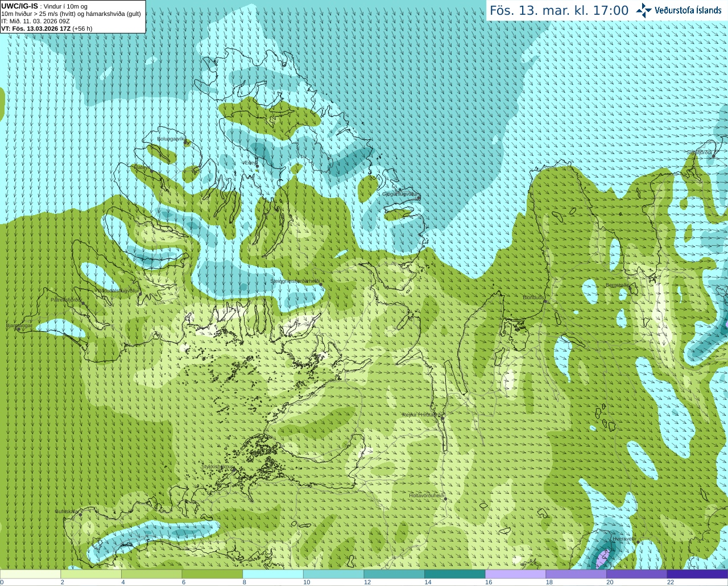
Task: Click the 10–12 m/s light teal legend swatch
Action: pos(334,574)
